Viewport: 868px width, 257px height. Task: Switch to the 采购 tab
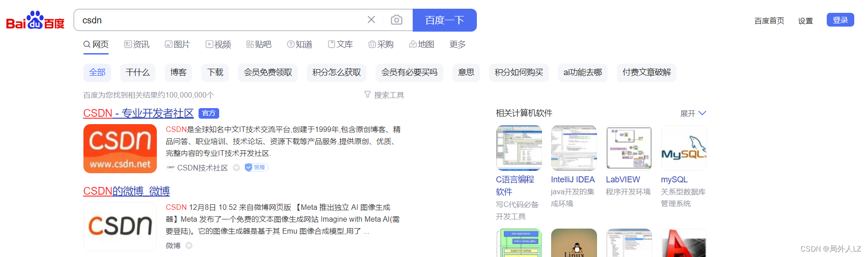coord(381,44)
